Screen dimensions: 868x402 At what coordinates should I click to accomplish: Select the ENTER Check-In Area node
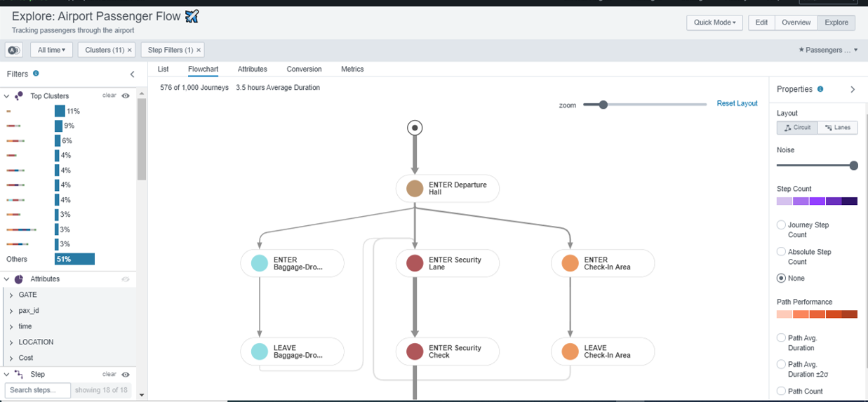click(x=603, y=263)
